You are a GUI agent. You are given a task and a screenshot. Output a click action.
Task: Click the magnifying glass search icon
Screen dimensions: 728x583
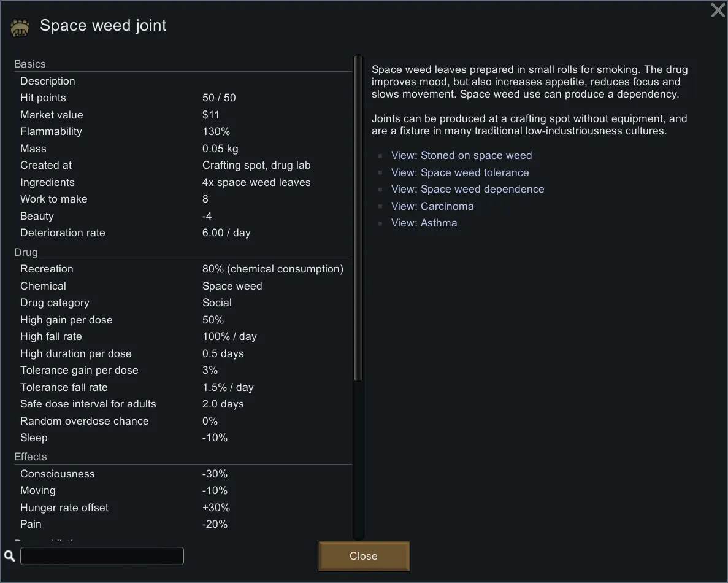click(x=10, y=556)
